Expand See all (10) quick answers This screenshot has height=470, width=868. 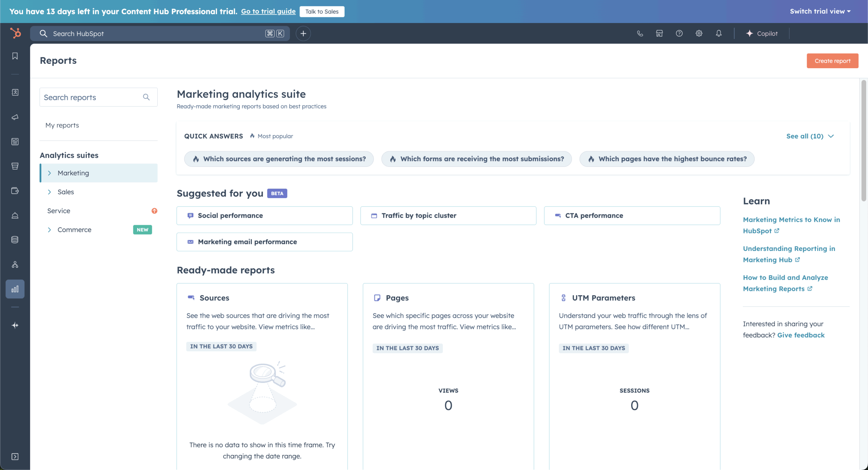(810, 136)
